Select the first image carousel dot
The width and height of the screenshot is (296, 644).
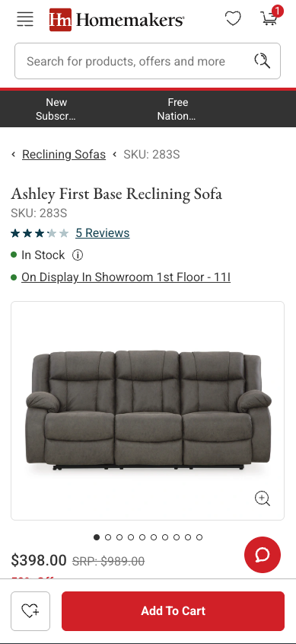pyautogui.click(x=97, y=537)
